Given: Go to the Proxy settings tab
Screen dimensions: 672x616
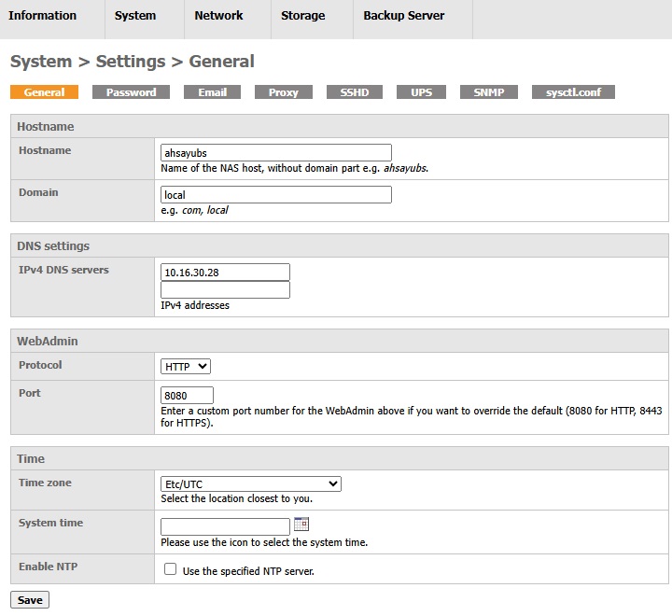Looking at the screenshot, I should pyautogui.click(x=284, y=92).
